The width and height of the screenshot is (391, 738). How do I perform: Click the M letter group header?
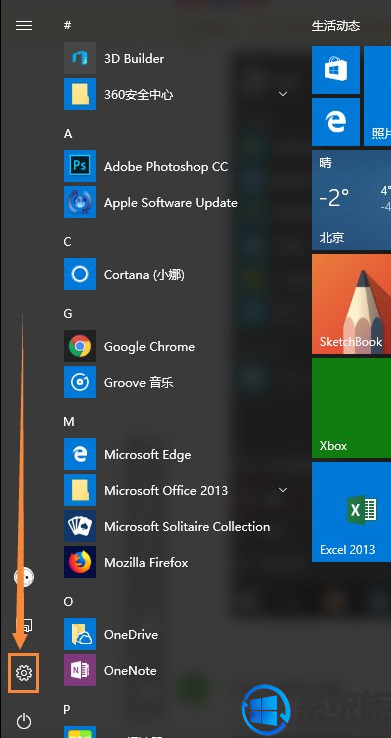point(69,422)
